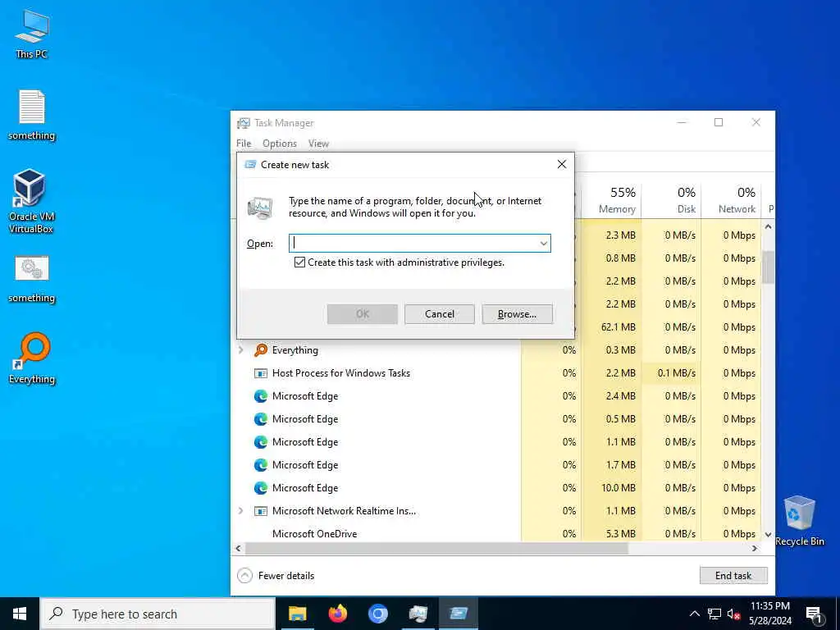This screenshot has width=840, height=630.
Task: Show hidden system tray icons
Action: 694,614
